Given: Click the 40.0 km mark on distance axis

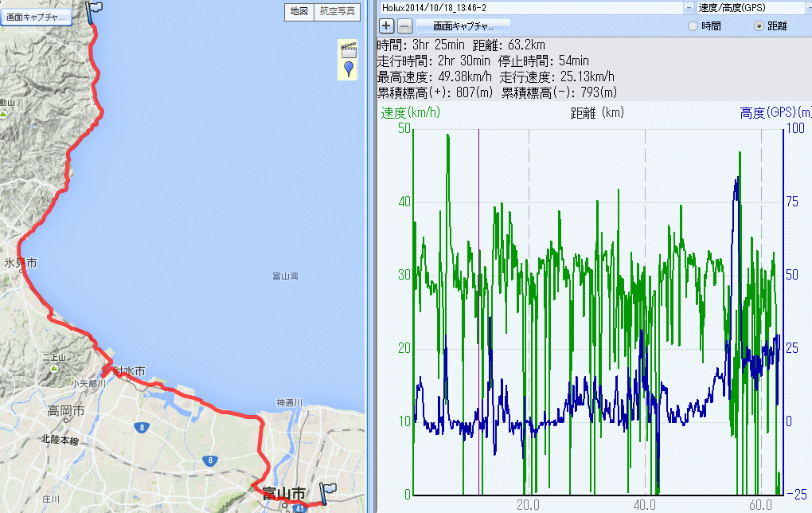Looking at the screenshot, I should pos(644,504).
